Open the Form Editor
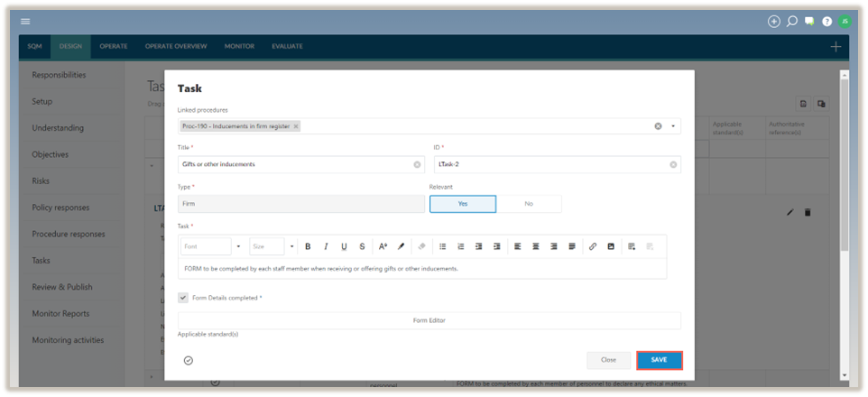 (429, 320)
